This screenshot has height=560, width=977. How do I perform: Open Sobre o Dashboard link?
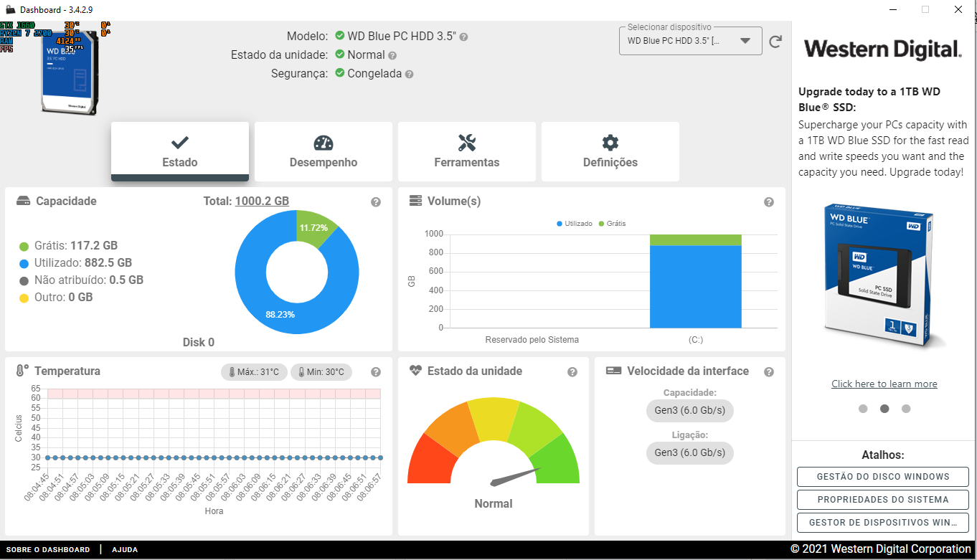(48, 550)
